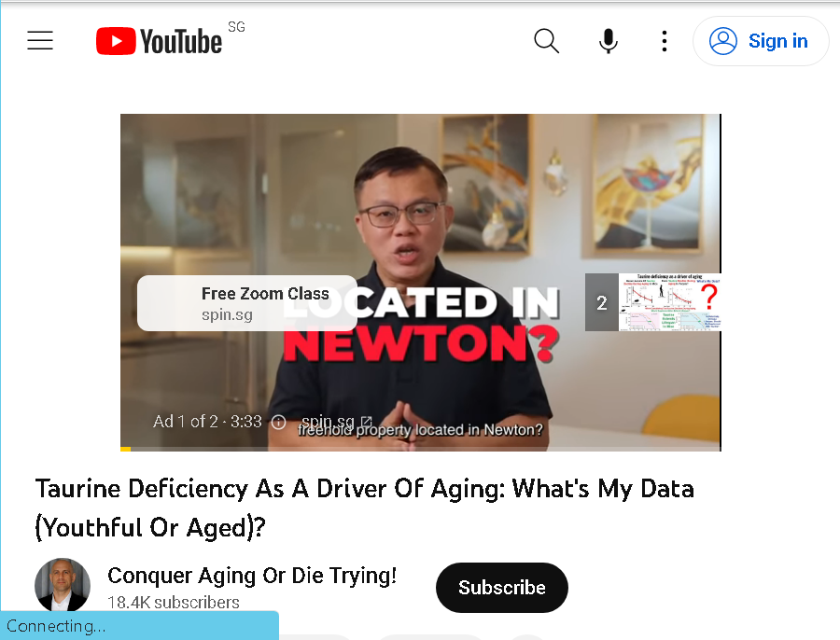Subscribe to Conquer Aging Or Die Trying
Image resolution: width=840 pixels, height=640 pixels.
click(502, 588)
